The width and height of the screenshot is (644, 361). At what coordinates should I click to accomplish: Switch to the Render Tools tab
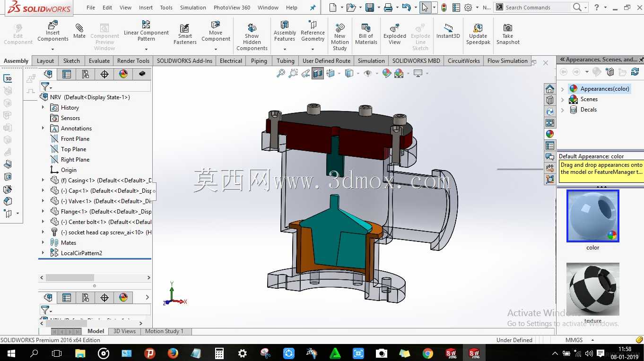point(133,61)
